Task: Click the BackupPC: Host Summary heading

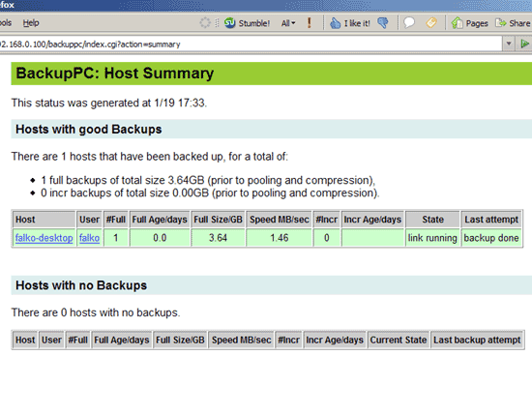Action: coord(115,74)
